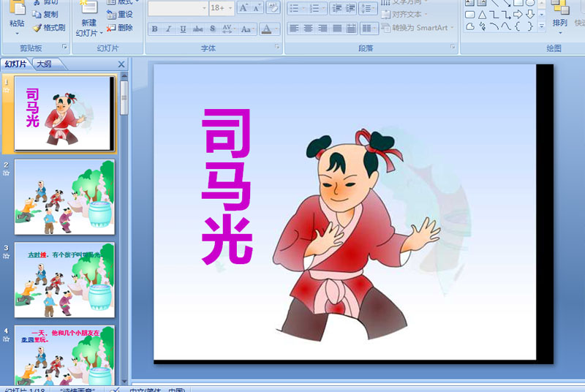Toggle Underline formatting button

coord(183,29)
